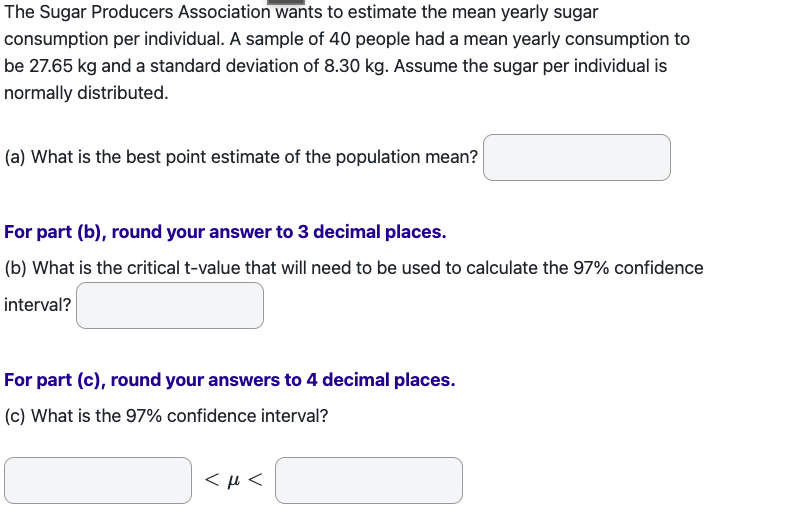Image resolution: width=801 pixels, height=517 pixels.
Task: Click the "normally distributed." text
Action: 86,93
